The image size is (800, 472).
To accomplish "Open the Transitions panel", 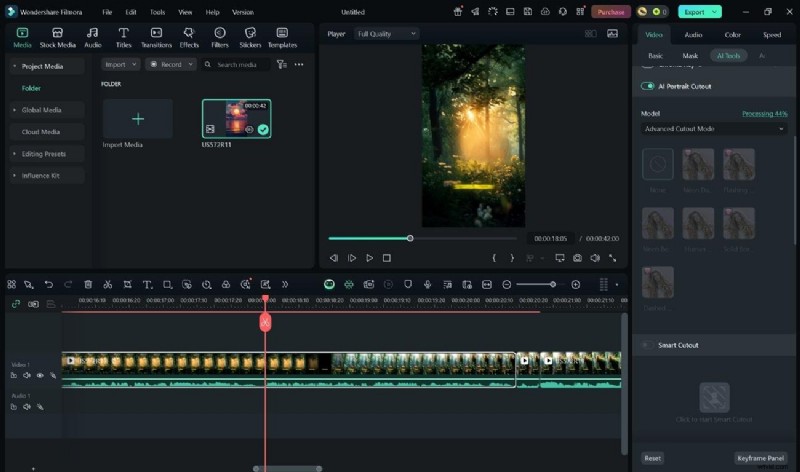I will [156, 38].
